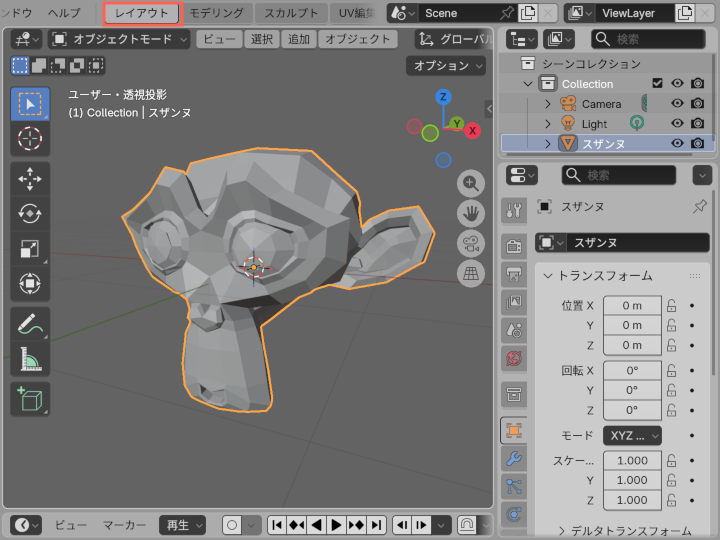Choose the Rotate tool
This screenshot has width=720, height=540.
(x=30, y=214)
